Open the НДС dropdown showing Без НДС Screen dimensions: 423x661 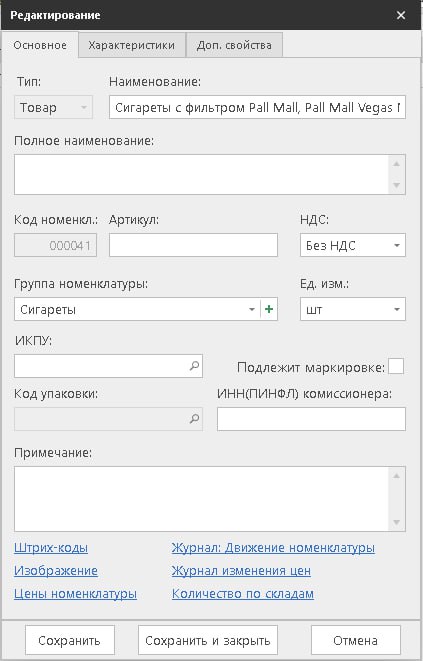[x=353, y=245]
